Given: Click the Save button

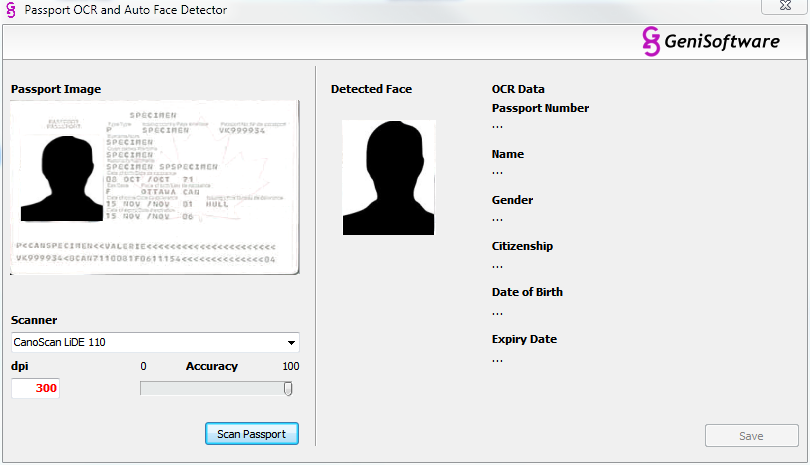Looking at the screenshot, I should coord(751,436).
